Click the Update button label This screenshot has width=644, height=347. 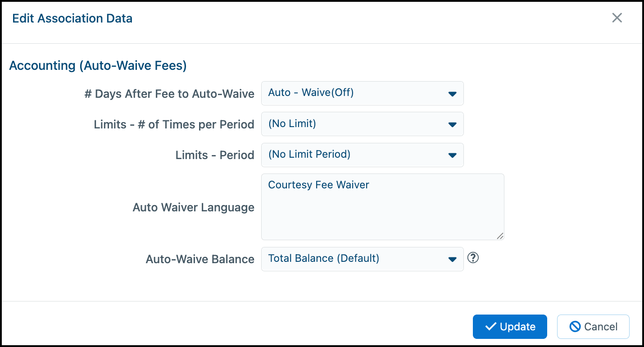point(517,327)
